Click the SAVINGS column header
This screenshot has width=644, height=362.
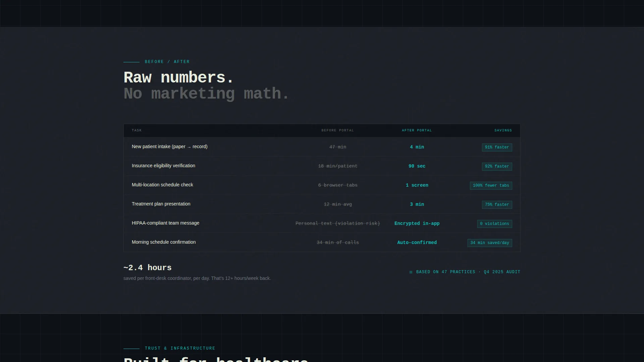tap(503, 130)
